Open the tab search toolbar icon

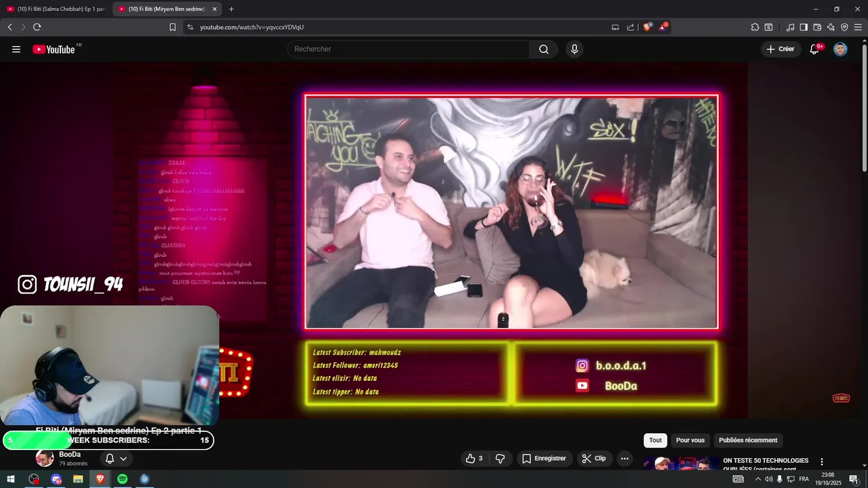(x=768, y=27)
